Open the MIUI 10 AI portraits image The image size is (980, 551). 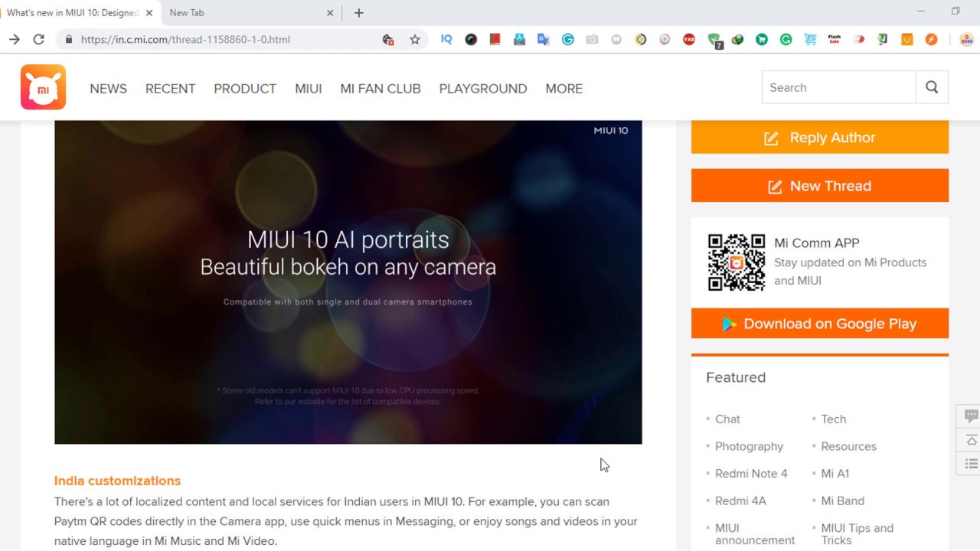tap(348, 282)
